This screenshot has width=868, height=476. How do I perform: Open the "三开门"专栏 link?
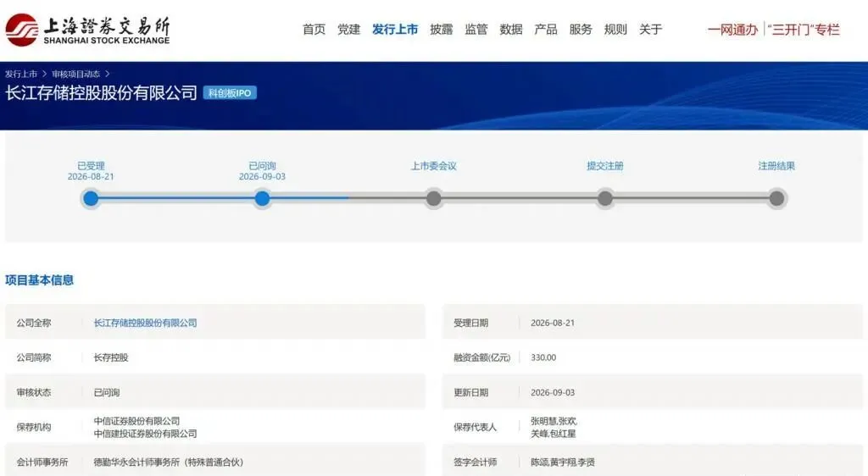804,30
